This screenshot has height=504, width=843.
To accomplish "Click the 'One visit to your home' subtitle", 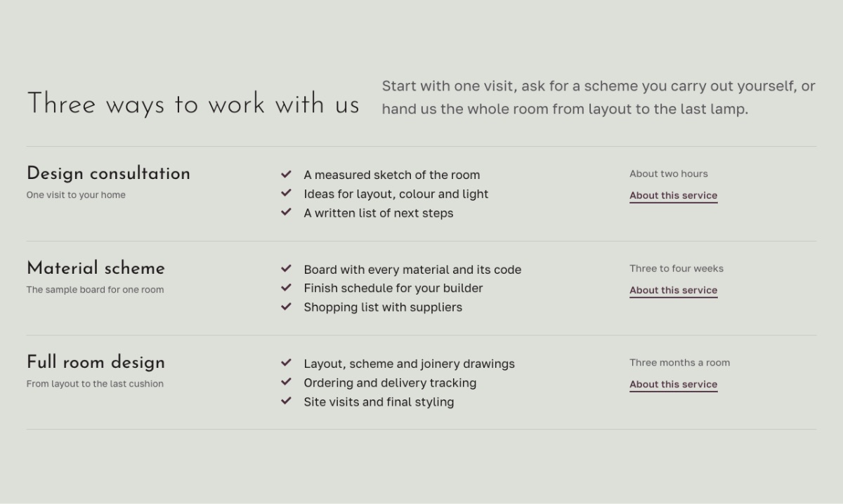I will (76, 195).
